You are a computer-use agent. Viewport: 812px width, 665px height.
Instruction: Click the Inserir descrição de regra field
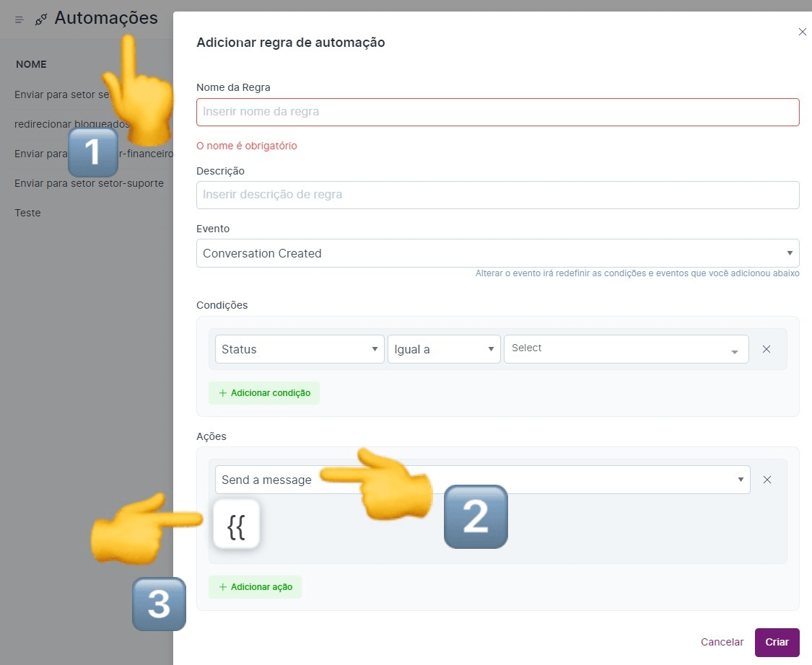pyautogui.click(x=498, y=195)
